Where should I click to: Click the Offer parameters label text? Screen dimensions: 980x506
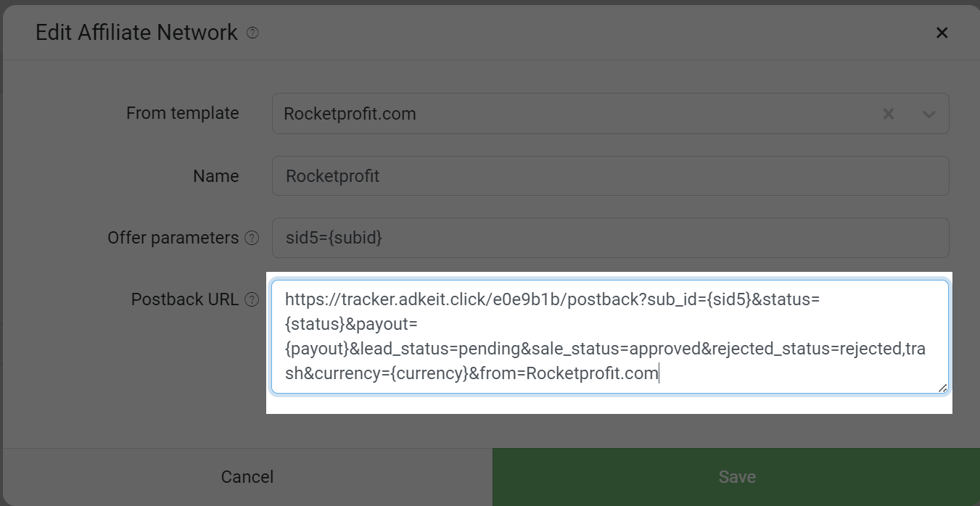click(x=173, y=238)
